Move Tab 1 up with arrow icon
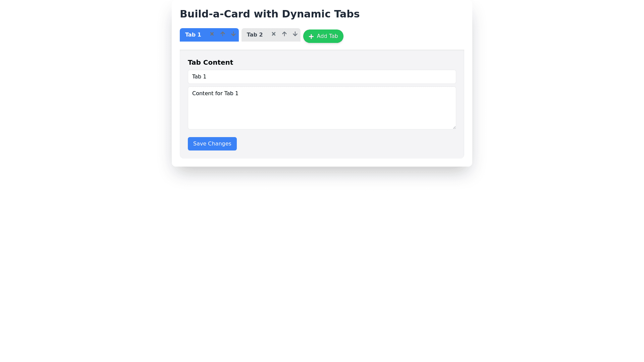Screen dimensions: 644x362 [223, 34]
